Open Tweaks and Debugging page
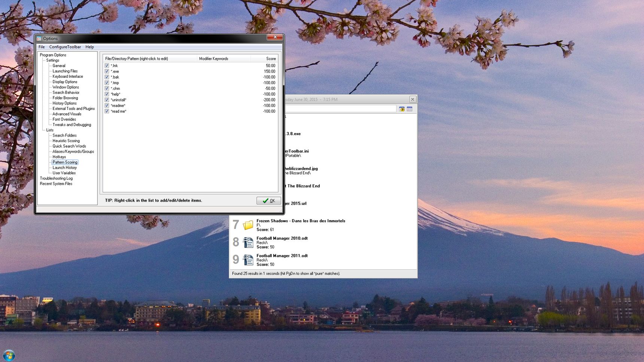The width and height of the screenshot is (644, 362). click(x=72, y=125)
